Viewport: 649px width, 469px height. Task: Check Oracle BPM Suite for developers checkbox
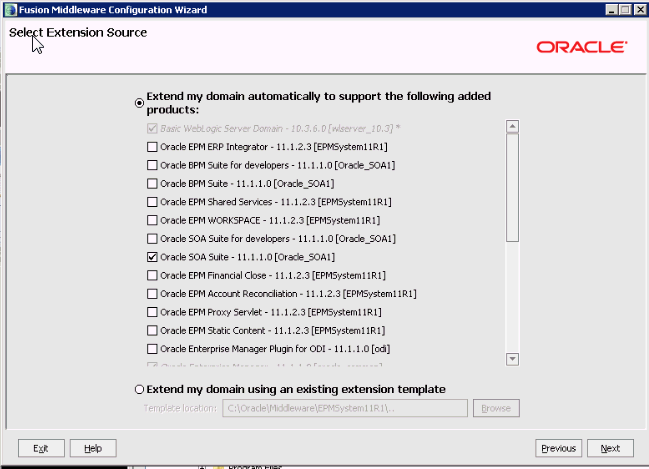pos(152,165)
